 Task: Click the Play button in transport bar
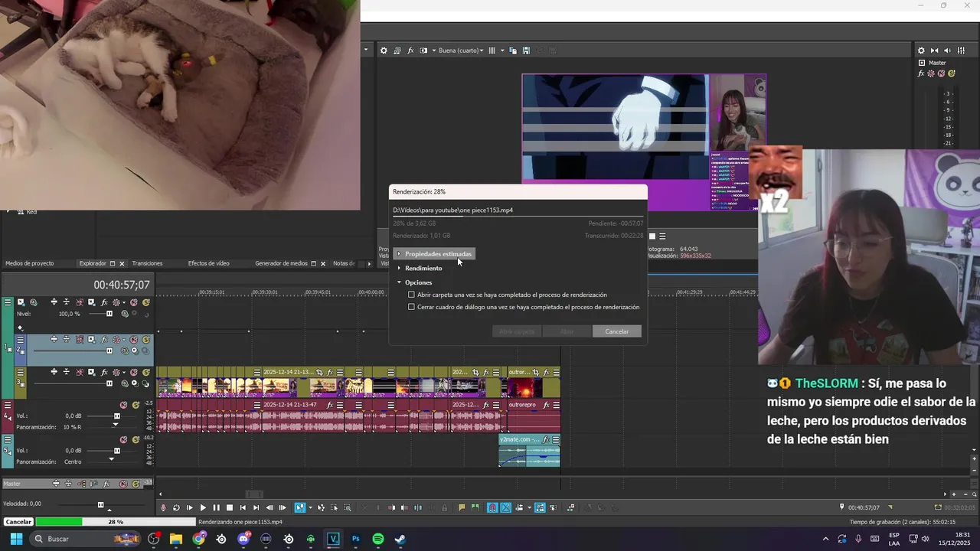pos(203,507)
